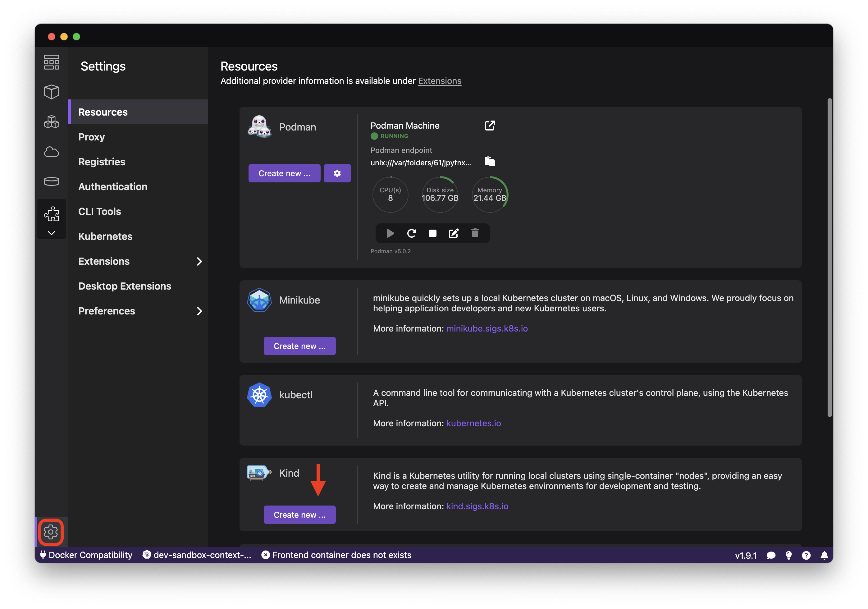Open Help question mark icon
The image size is (868, 609).
(806, 555)
